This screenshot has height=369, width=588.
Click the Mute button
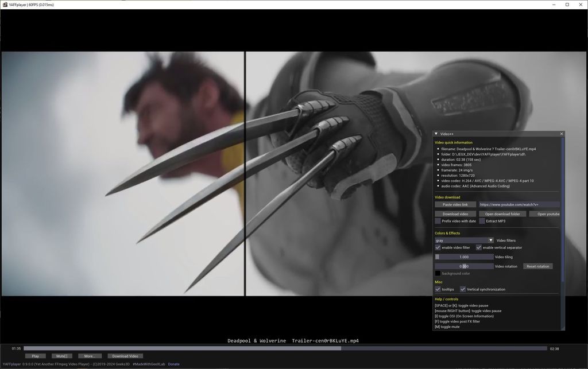62,356
